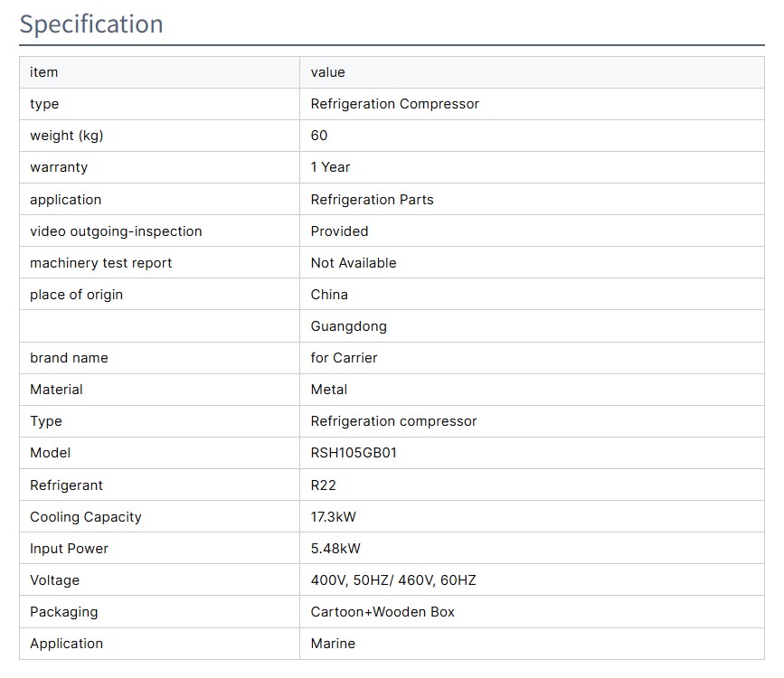Screen dimensions: 784x678
Task: Select the 'Refrigeration Parts' application value
Action: [372, 200]
